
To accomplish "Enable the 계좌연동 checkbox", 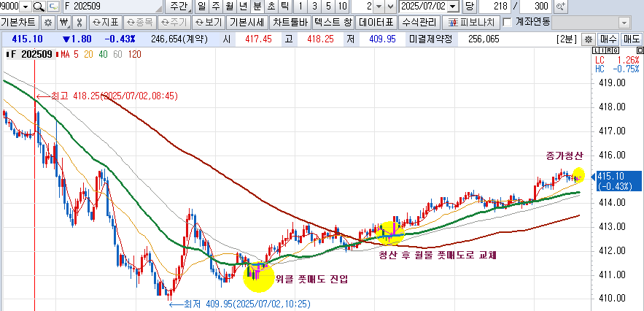I will click(508, 22).
